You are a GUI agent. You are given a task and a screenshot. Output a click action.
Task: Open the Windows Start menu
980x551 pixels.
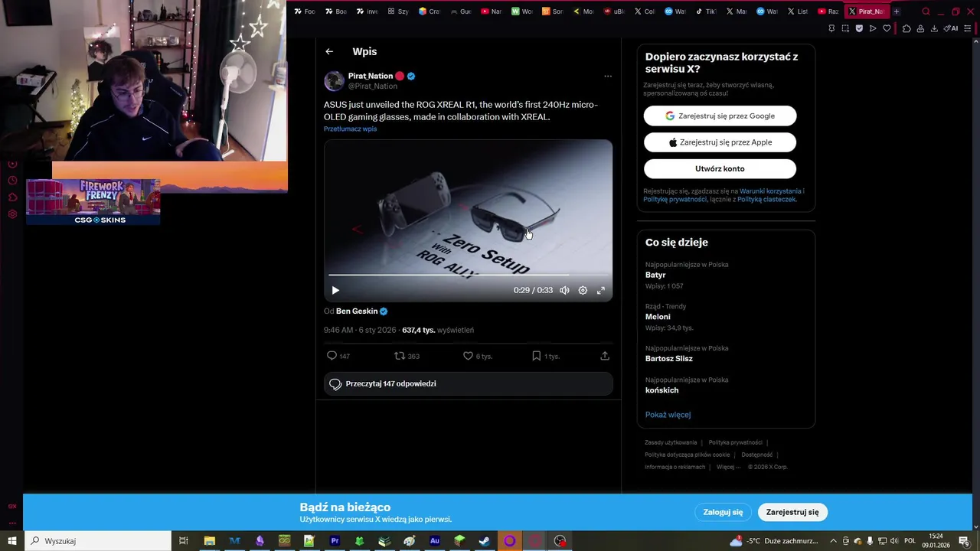12,541
